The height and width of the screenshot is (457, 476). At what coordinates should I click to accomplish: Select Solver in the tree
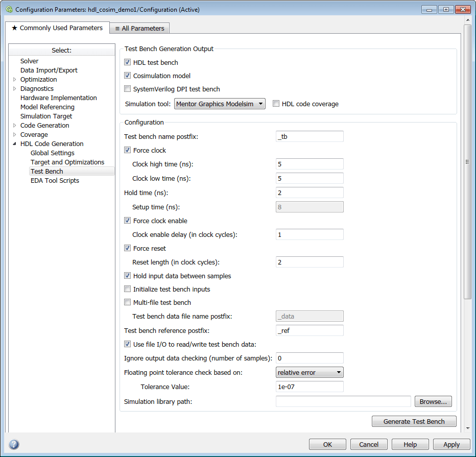(30, 61)
